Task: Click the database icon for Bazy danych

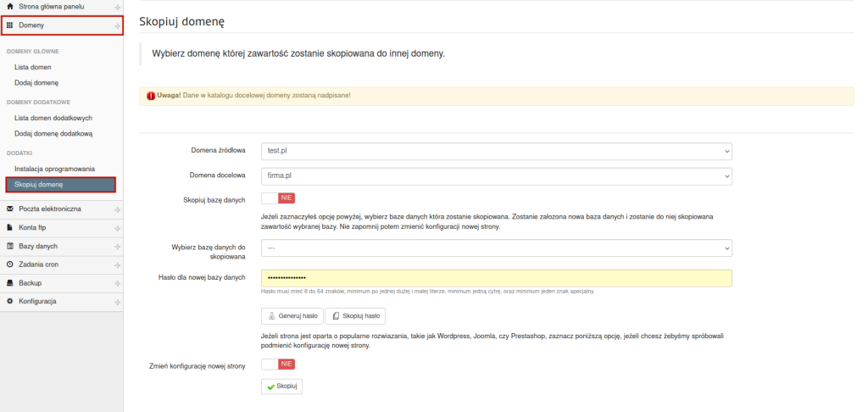Action: [x=10, y=246]
